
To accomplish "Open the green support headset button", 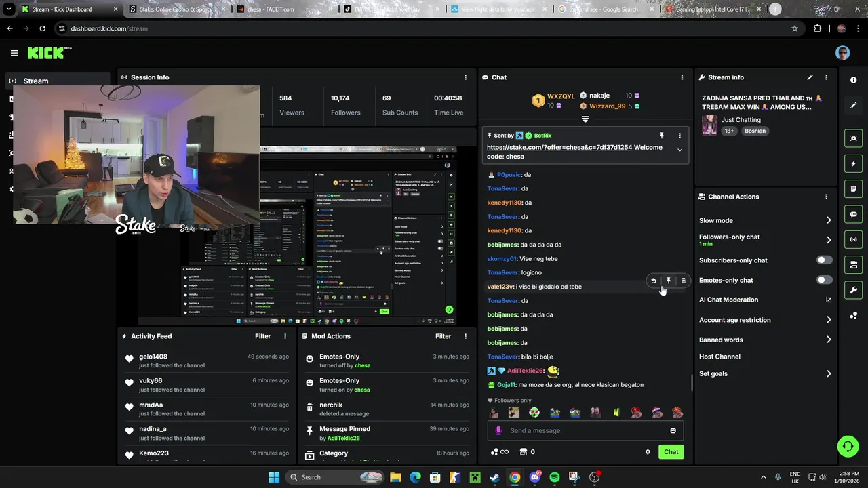I will click(x=847, y=446).
